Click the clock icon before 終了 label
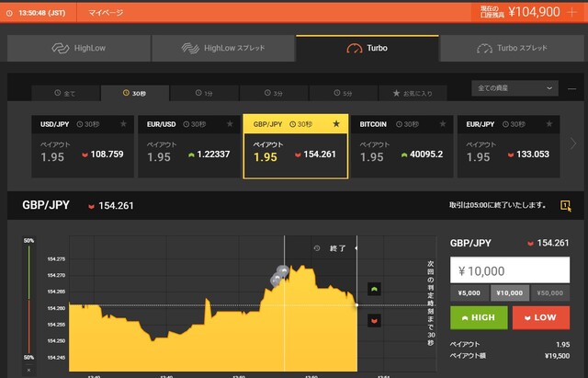The image size is (588, 378). point(317,248)
